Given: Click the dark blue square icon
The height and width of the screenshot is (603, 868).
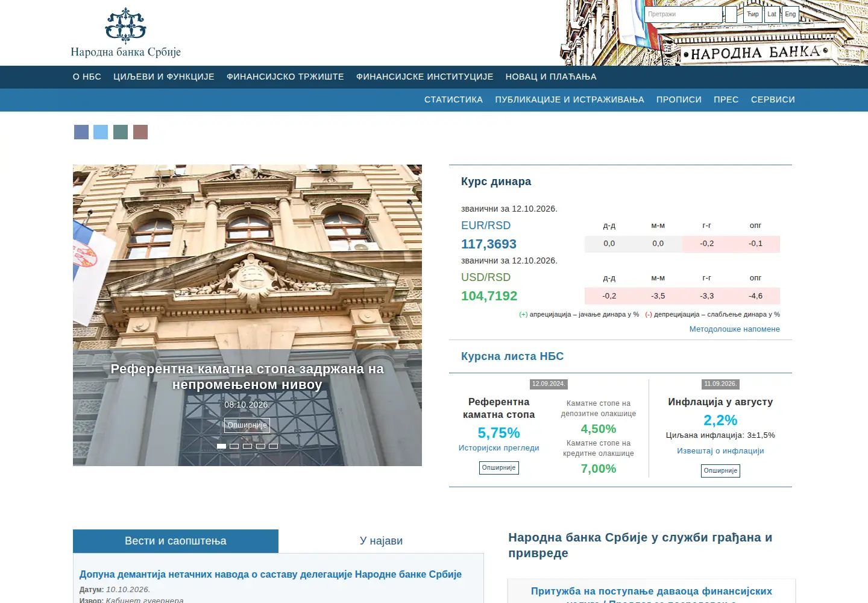Looking at the screenshot, I should tap(81, 132).
